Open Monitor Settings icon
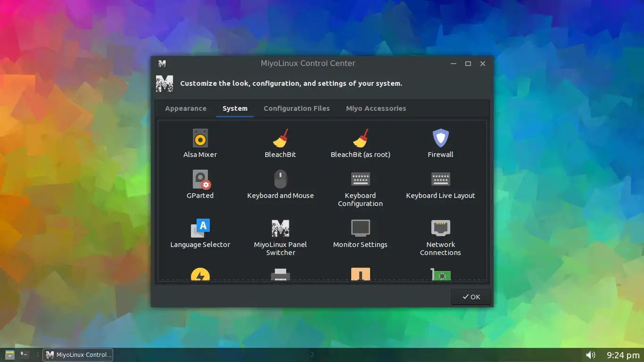The height and width of the screenshot is (362, 644). [361, 229]
